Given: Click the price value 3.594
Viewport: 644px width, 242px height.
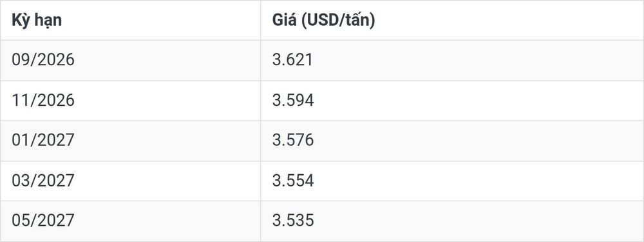Looking at the screenshot, I should coord(293,100).
